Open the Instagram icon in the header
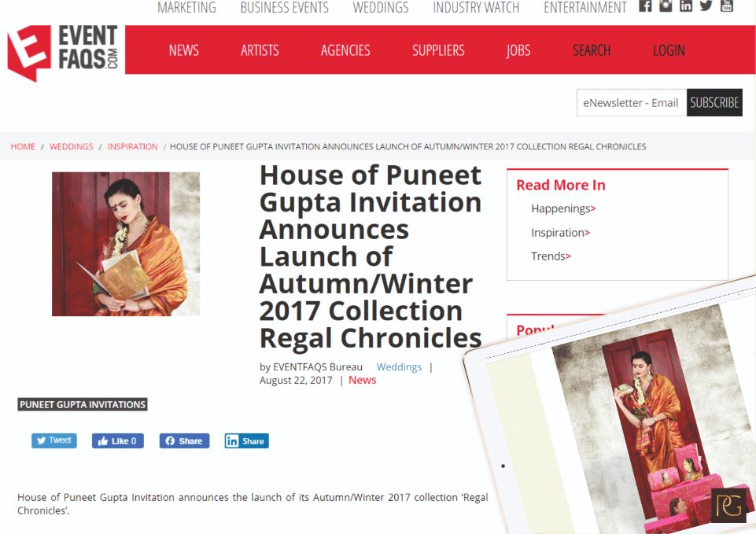The image size is (756, 534). coord(666,6)
